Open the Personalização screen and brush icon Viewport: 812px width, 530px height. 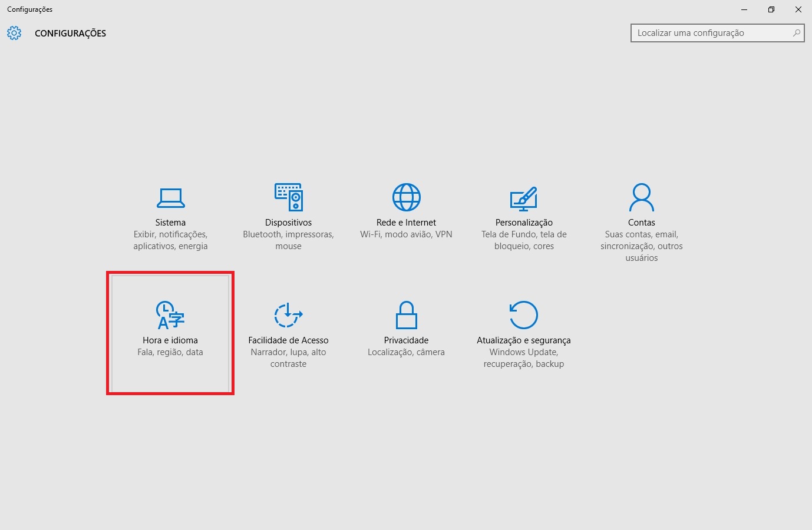[524, 198]
